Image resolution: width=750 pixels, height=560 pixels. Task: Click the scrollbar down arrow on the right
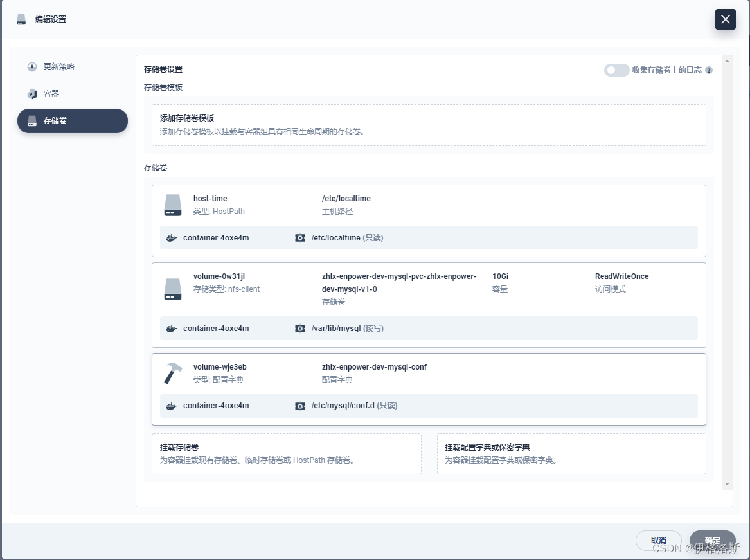coord(727,483)
